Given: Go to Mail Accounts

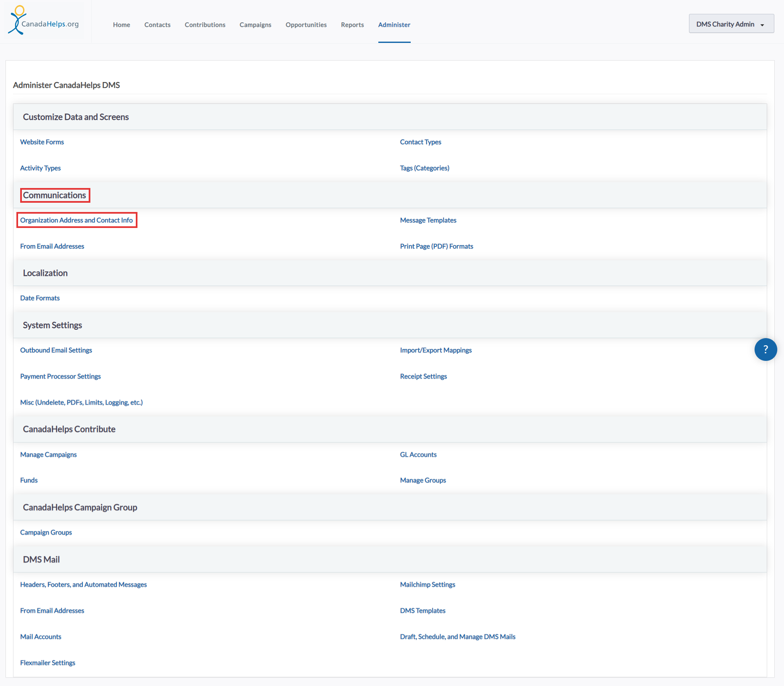Looking at the screenshot, I should point(41,637).
